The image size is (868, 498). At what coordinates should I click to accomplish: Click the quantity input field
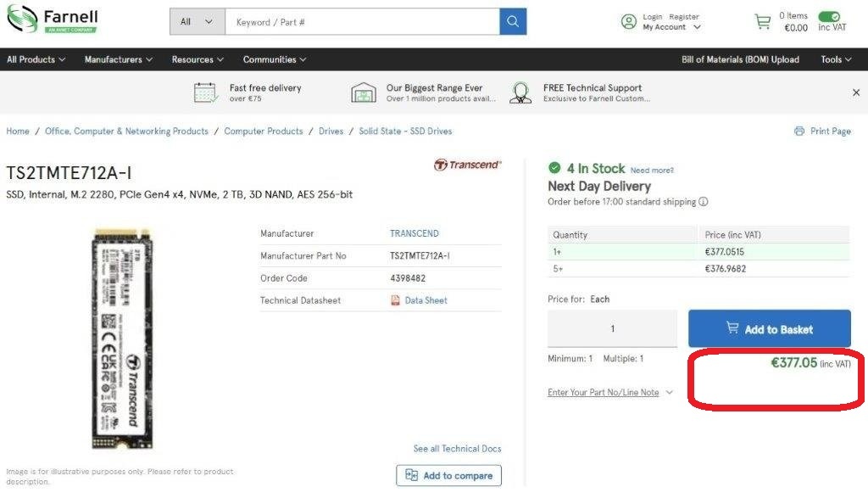pyautogui.click(x=612, y=328)
